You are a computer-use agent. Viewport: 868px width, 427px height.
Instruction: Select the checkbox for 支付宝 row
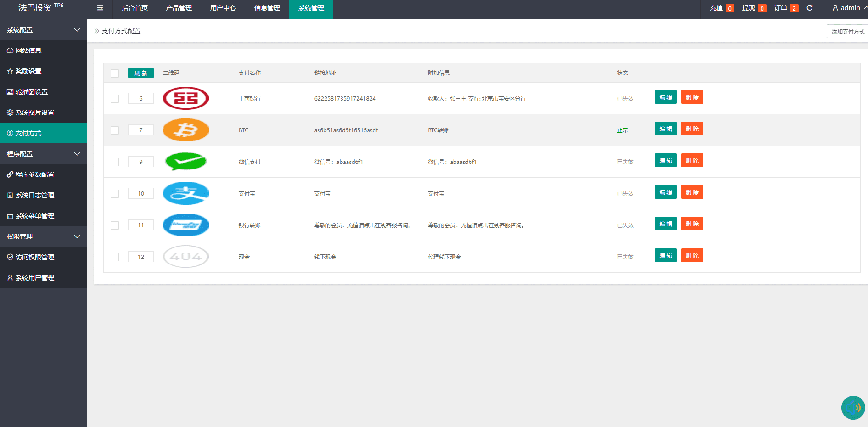pos(115,194)
